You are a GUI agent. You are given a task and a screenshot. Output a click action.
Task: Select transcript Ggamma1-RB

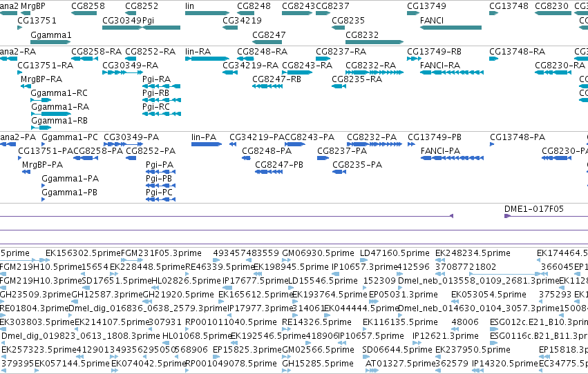click(41, 128)
